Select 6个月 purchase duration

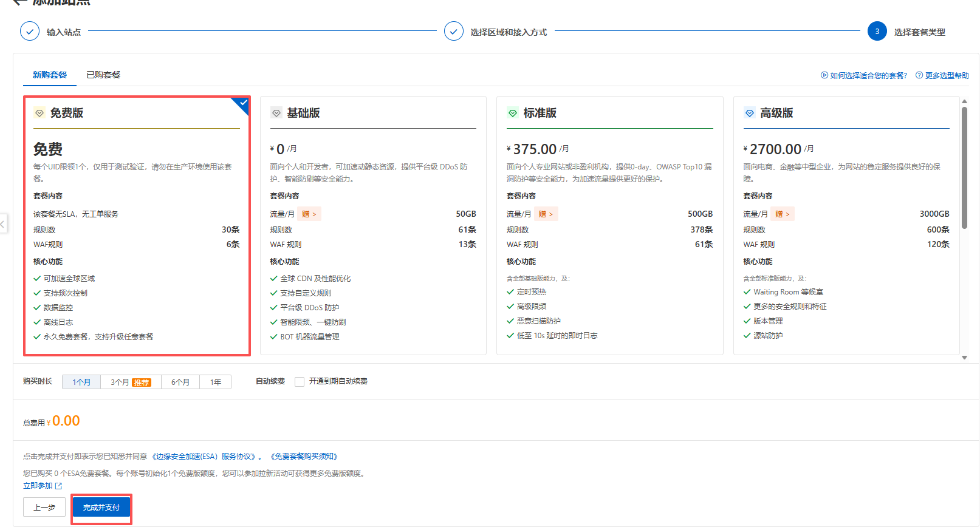pos(180,382)
